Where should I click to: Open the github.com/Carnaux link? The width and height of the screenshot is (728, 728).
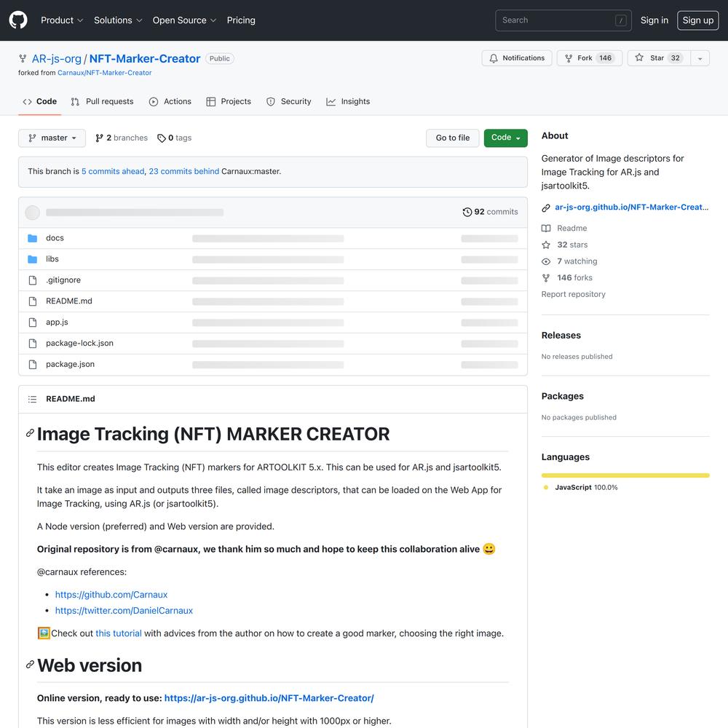pos(111,595)
